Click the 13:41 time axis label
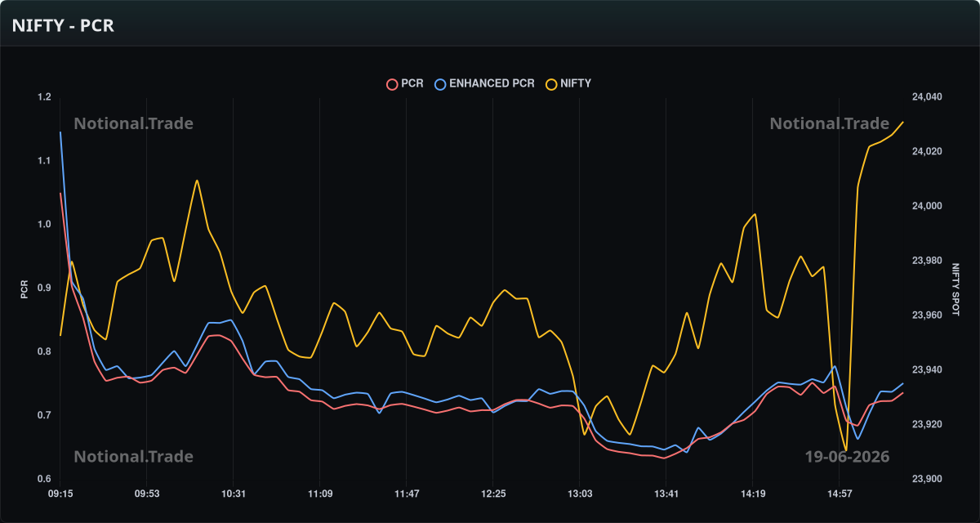Screen dimensions: 980x523 [x=666, y=494]
